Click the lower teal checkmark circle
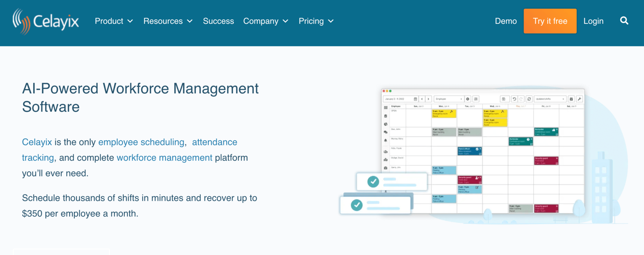Screen dimensions: 644x255 357,205
